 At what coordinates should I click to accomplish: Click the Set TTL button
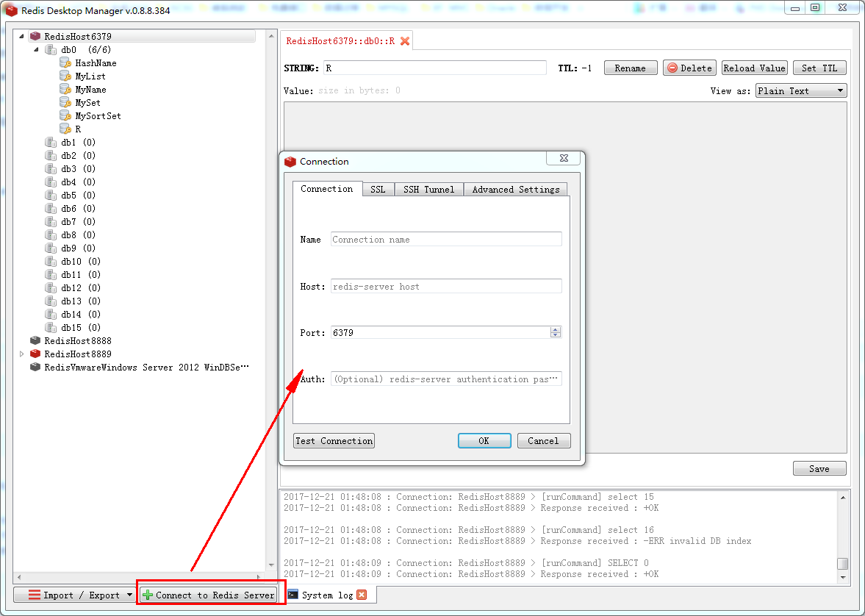pos(819,68)
